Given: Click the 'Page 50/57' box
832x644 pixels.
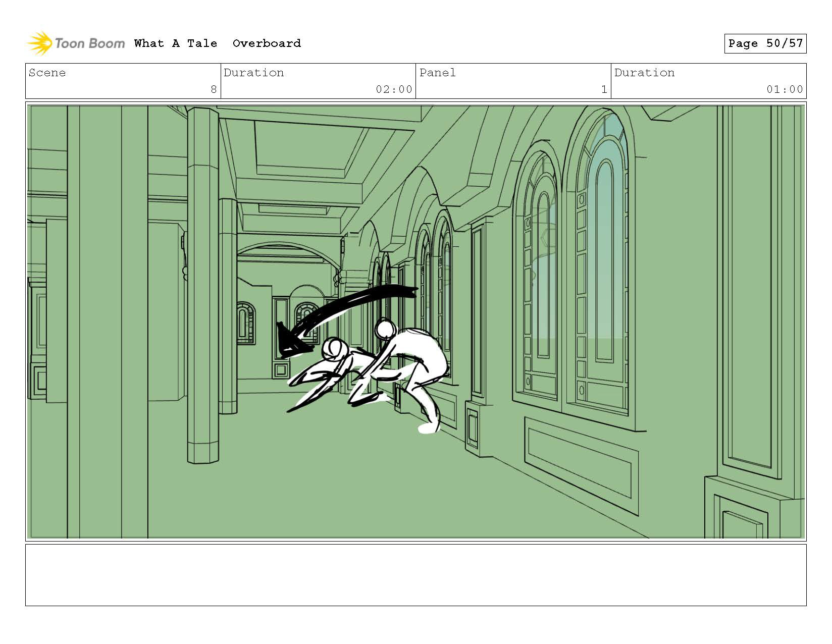Looking at the screenshot, I should tap(765, 43).
